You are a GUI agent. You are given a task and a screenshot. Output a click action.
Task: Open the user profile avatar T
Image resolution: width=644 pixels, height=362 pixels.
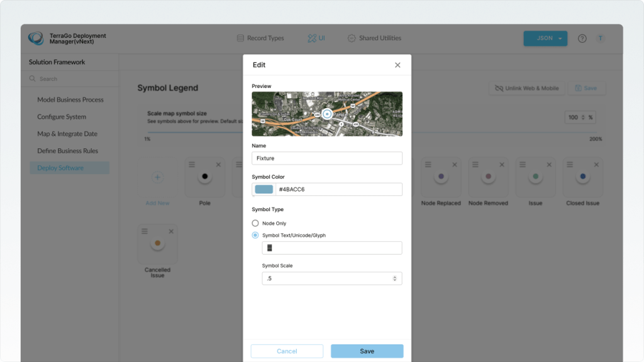click(x=601, y=38)
